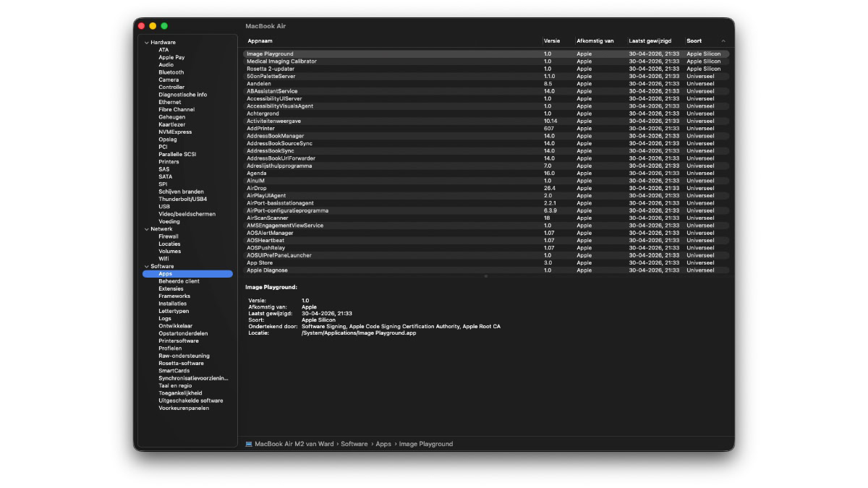
Task: Select the Activiteitenweergave row
Action: click(x=486, y=121)
